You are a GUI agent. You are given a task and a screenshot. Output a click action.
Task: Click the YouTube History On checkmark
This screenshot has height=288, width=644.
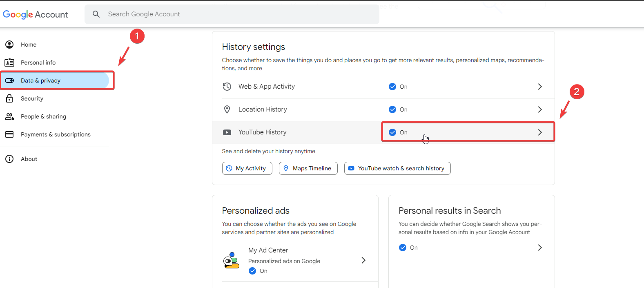click(392, 132)
